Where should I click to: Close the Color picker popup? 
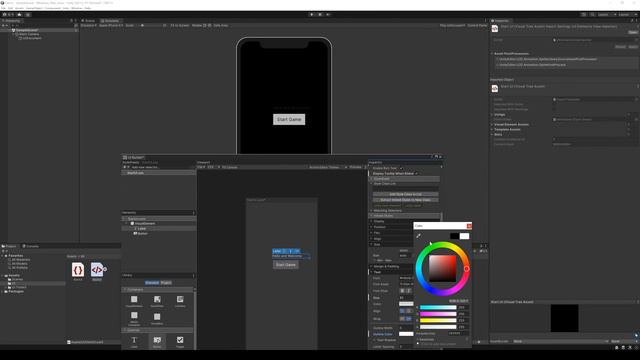(x=469, y=226)
